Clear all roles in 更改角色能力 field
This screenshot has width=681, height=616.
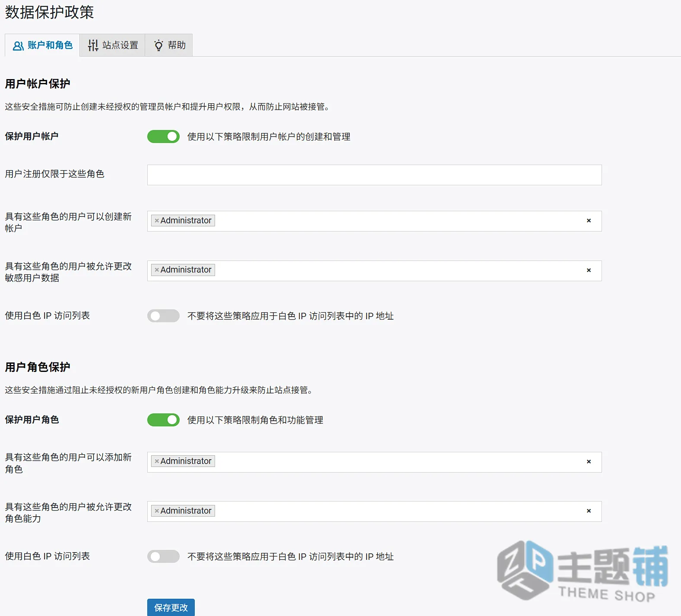(589, 511)
